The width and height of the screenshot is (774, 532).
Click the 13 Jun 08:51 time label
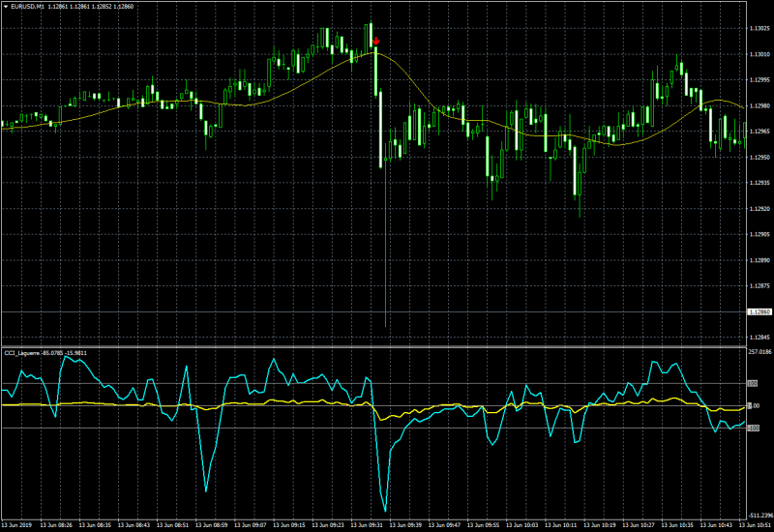coord(172,525)
